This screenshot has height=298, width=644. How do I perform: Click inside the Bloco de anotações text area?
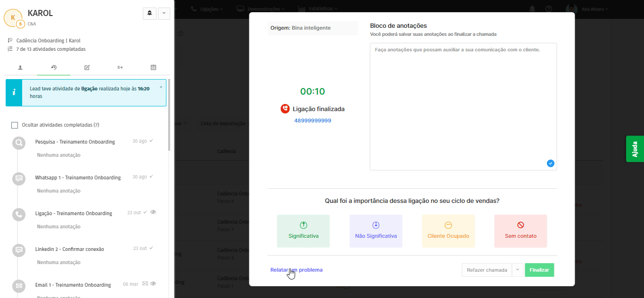(x=463, y=106)
